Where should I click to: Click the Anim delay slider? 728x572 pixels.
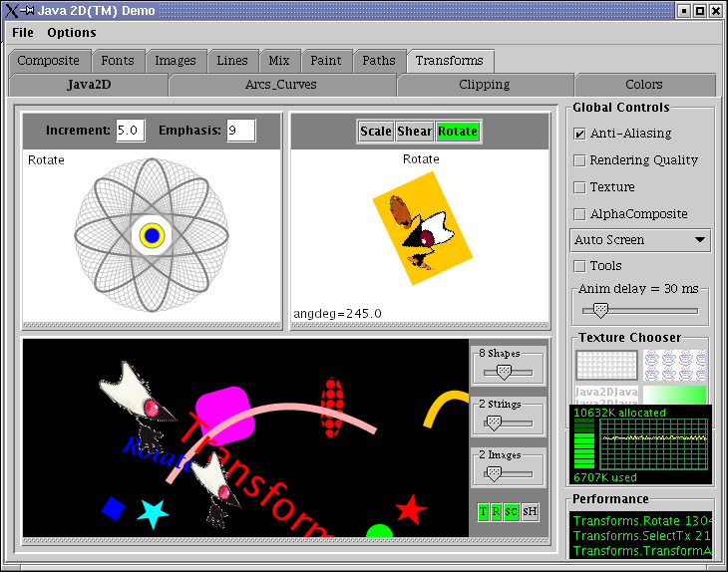pos(640,311)
